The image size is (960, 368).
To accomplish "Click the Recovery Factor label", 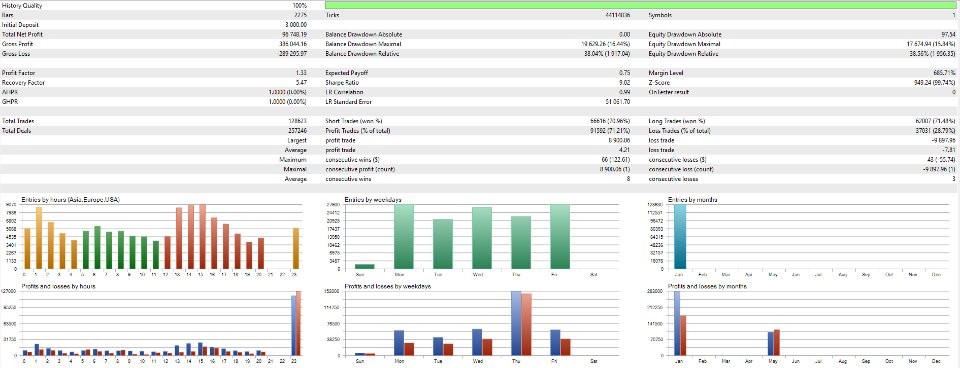I will click(x=23, y=83).
